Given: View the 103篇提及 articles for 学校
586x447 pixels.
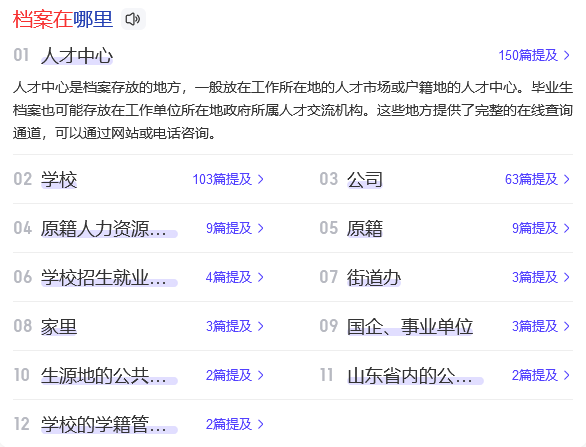Looking at the screenshot, I should click(222, 179).
